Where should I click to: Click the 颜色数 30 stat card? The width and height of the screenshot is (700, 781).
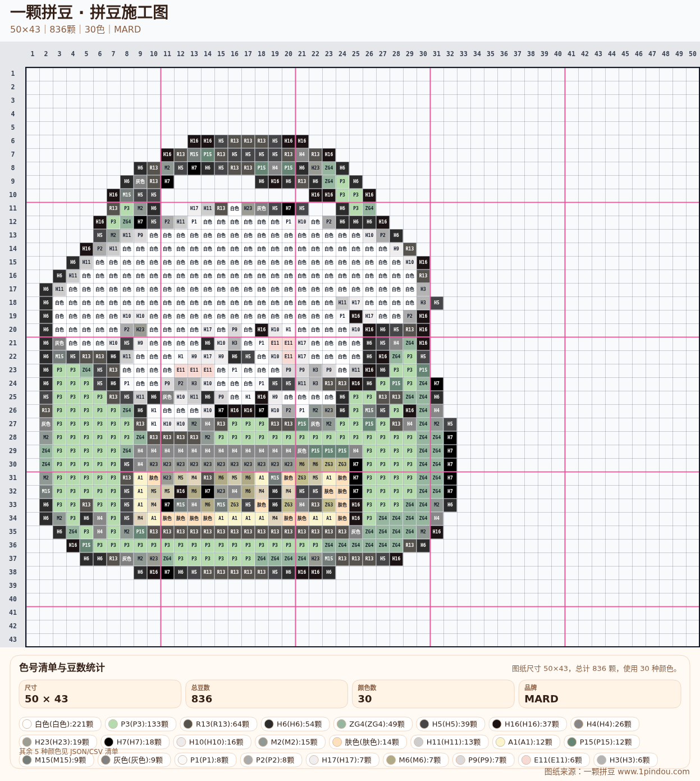point(433,695)
